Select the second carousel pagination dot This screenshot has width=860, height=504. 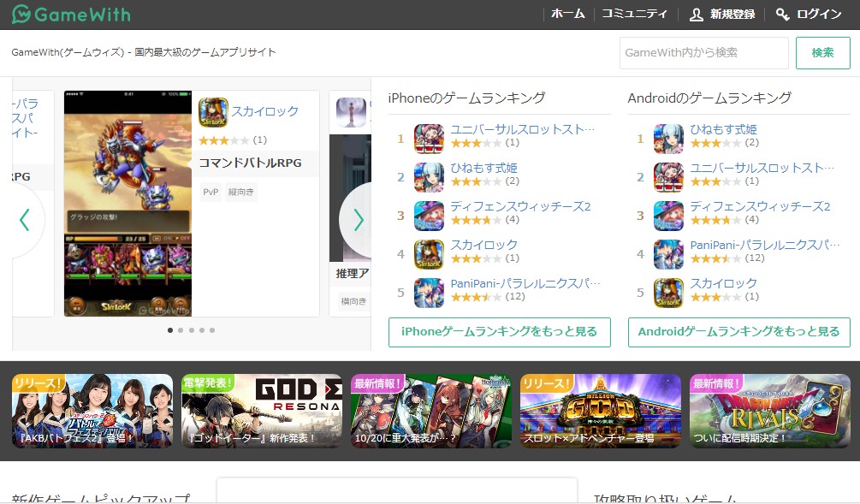pos(181,330)
